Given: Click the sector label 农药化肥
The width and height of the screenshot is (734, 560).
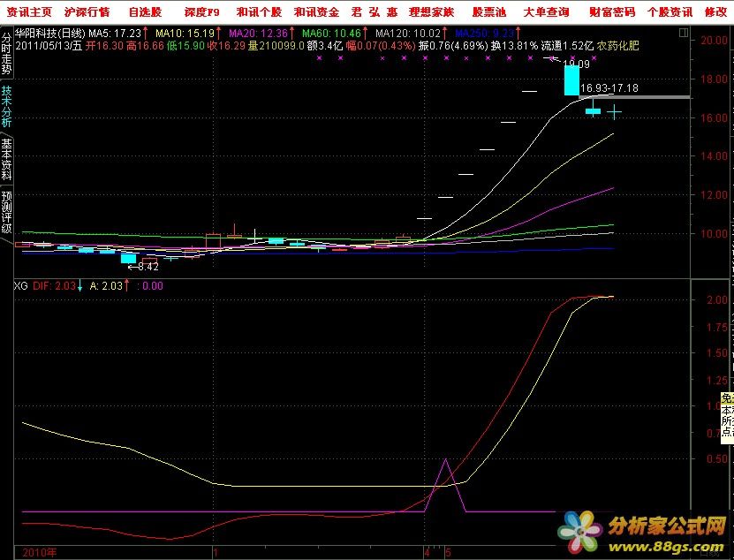Looking at the screenshot, I should pos(618,46).
